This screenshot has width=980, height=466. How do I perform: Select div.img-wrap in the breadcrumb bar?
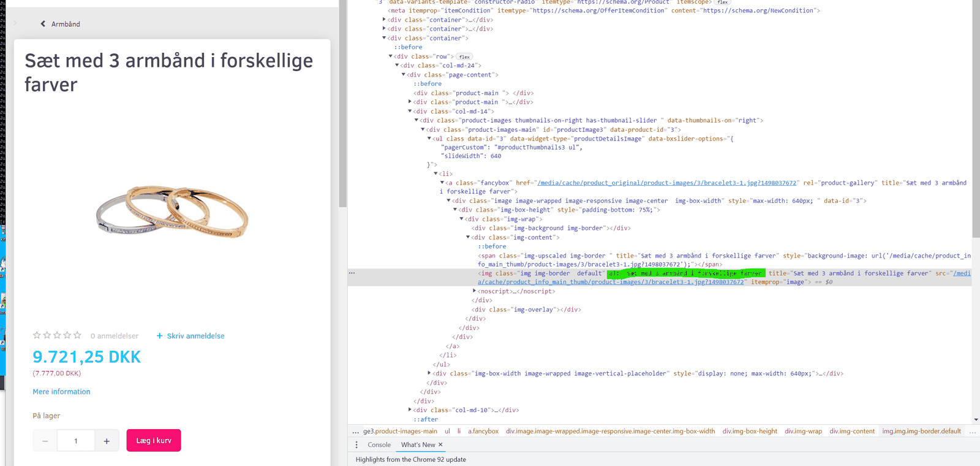tap(804, 432)
